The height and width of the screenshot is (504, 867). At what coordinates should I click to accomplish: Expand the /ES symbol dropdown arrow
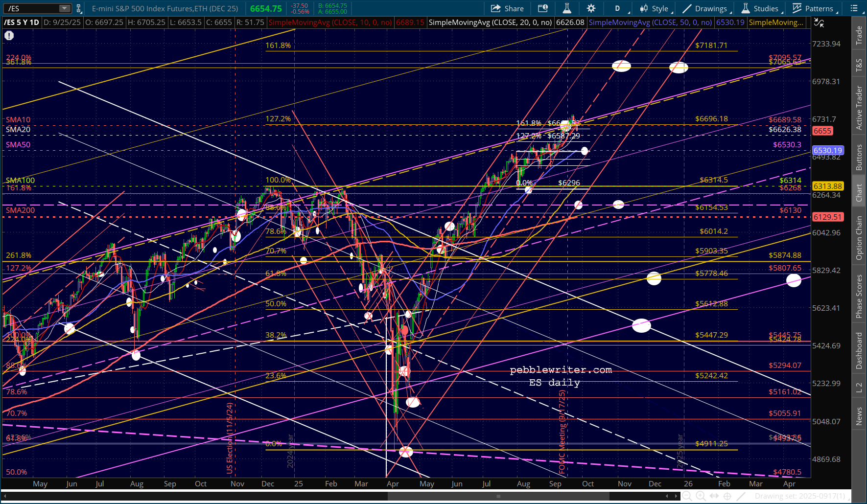click(x=65, y=8)
